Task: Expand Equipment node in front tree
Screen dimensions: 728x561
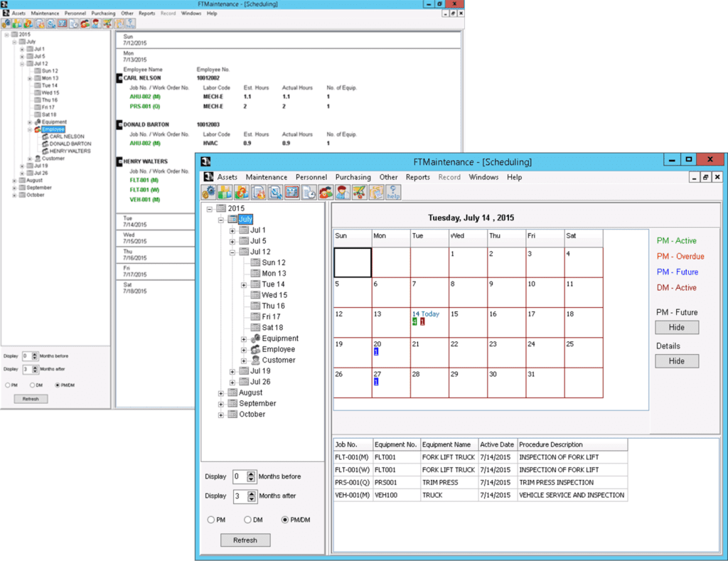Action: [244, 339]
